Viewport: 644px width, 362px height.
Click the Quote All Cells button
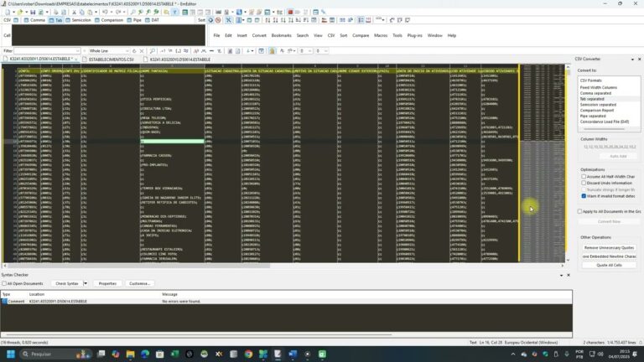pyautogui.click(x=609, y=265)
